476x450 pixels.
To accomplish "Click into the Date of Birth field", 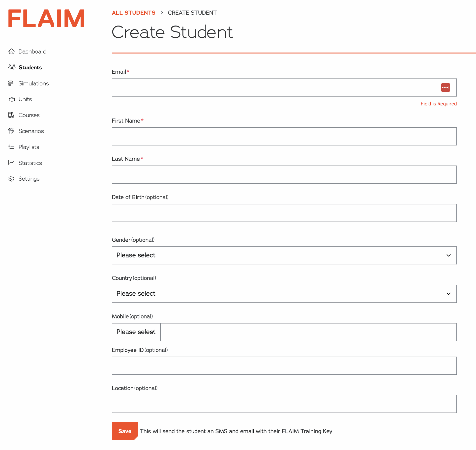I will (284, 213).
